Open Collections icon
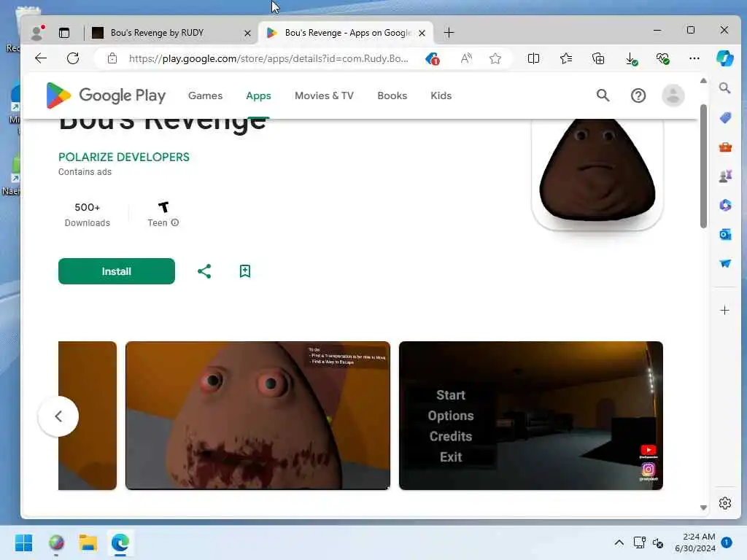 tap(598, 58)
